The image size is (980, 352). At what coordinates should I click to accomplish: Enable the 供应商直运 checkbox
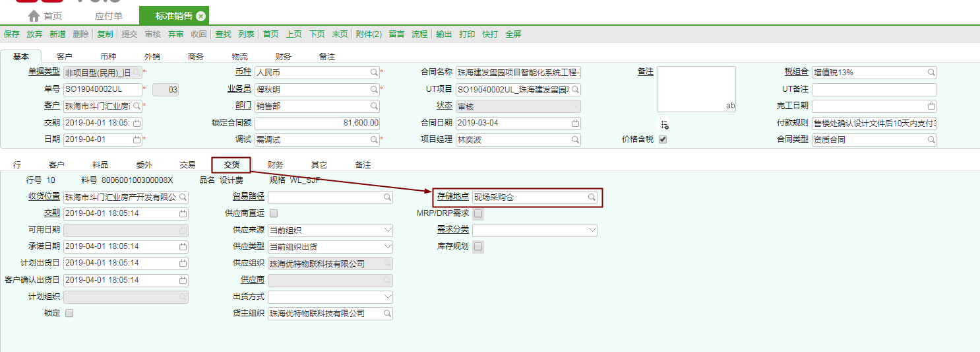click(274, 213)
